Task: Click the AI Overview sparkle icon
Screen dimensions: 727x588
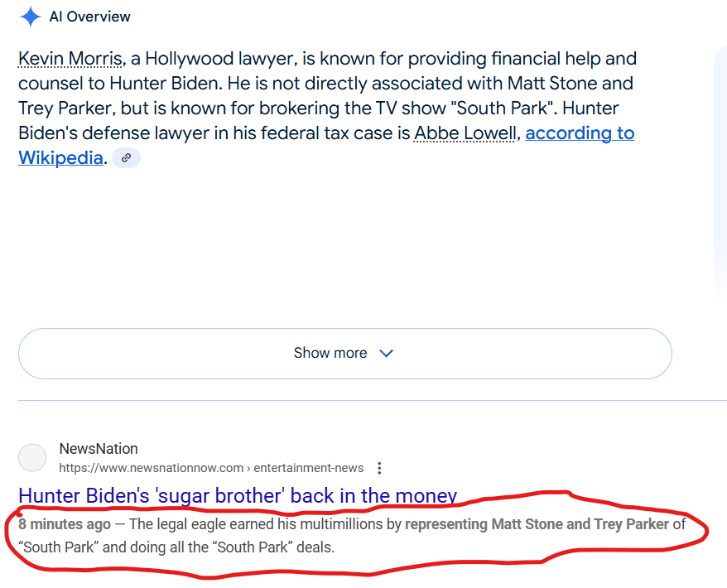Action: coord(31,17)
